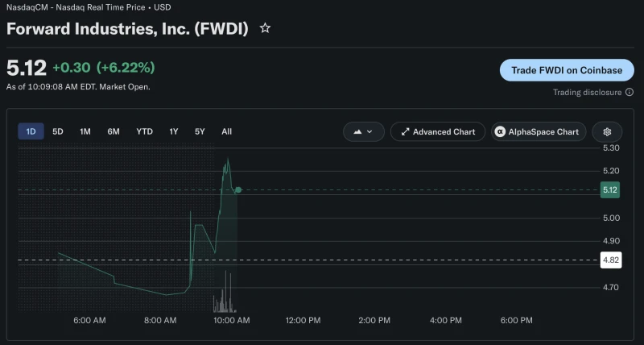Add FWDI to watchlist with star icon
This screenshot has height=345, width=644.
click(266, 28)
